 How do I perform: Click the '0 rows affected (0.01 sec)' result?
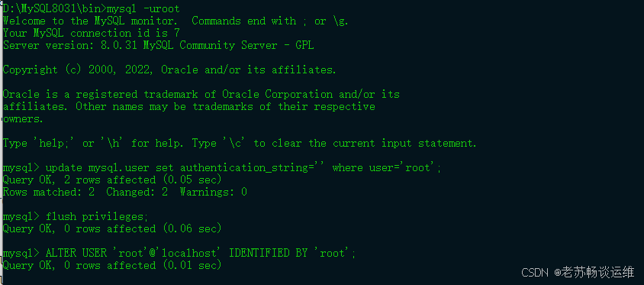pyautogui.click(x=143, y=266)
